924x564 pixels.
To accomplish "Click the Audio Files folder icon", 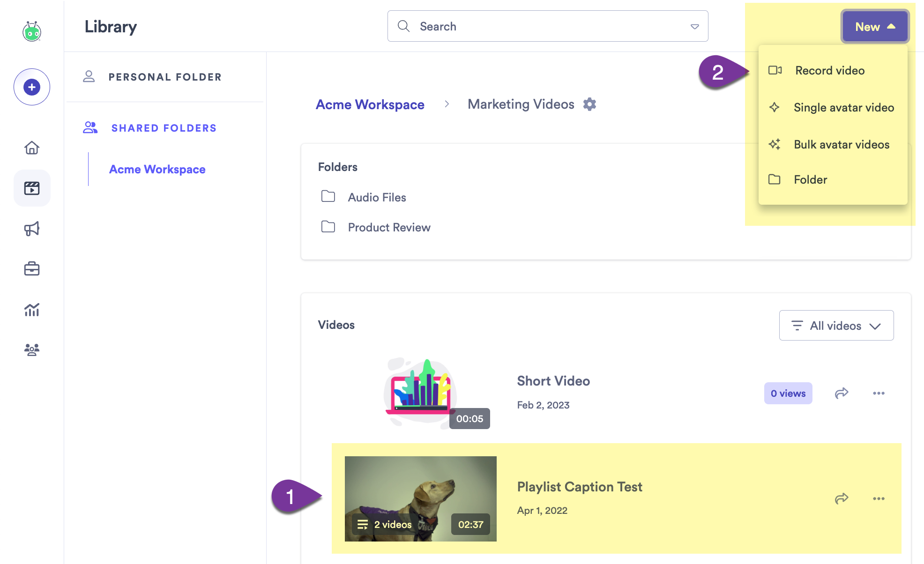I will pos(328,196).
